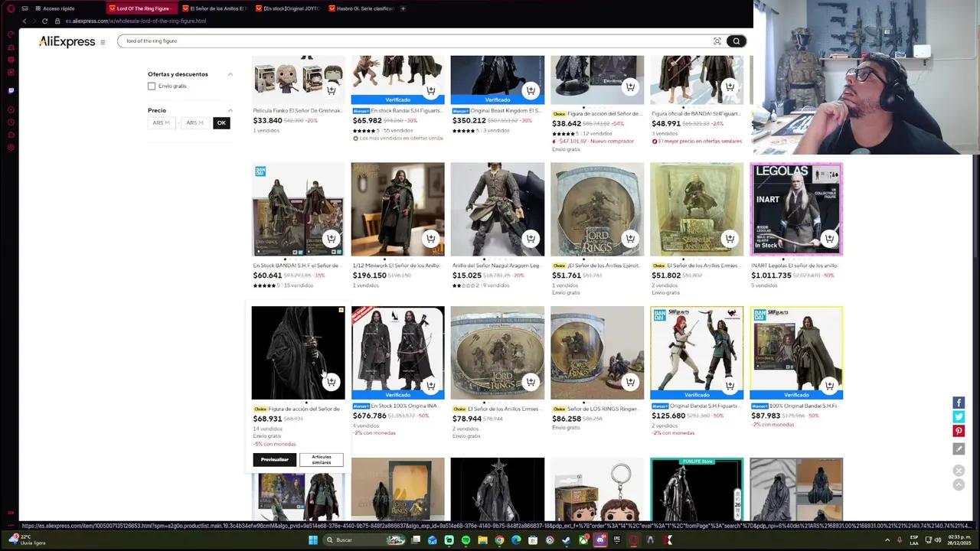Viewport: 980px width, 551px height.
Task: Add the $78.944 figure set to cart
Action: click(x=531, y=382)
